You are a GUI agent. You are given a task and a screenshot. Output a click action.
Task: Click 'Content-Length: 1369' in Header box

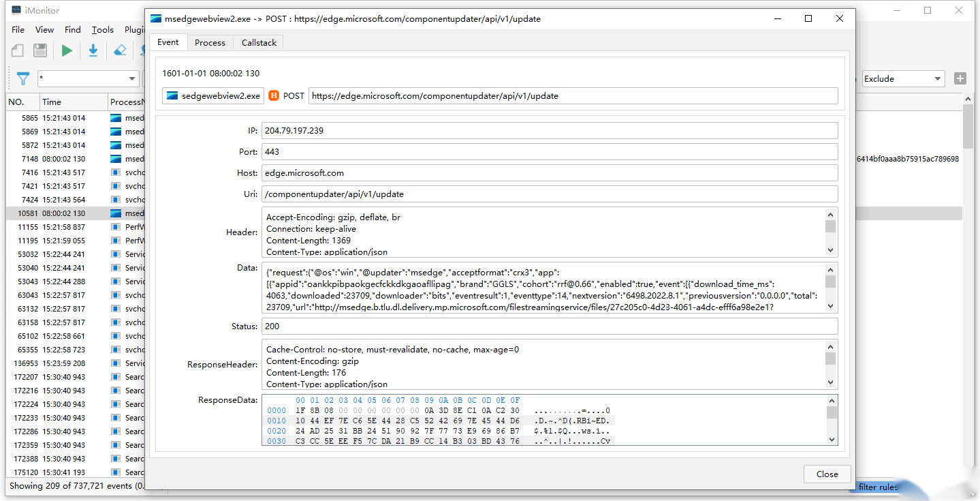pos(309,241)
